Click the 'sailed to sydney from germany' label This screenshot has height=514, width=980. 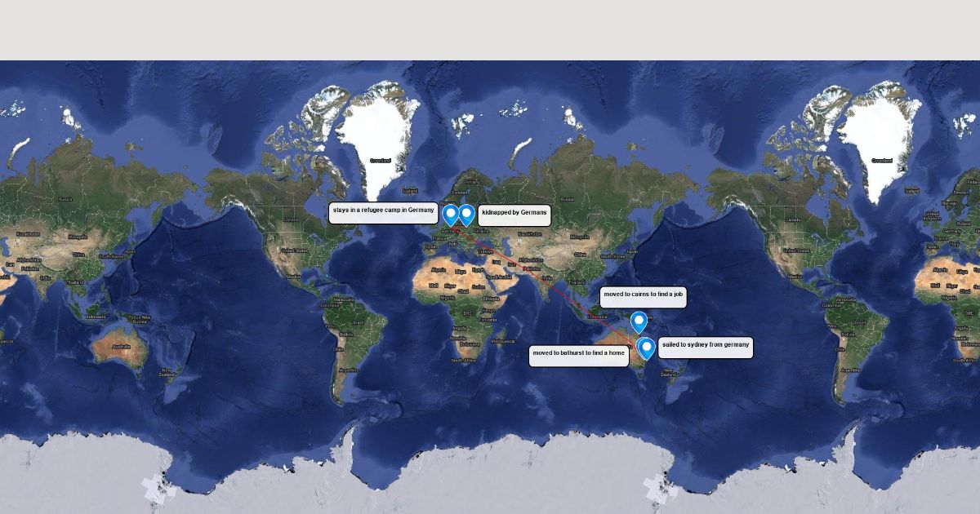coord(706,348)
